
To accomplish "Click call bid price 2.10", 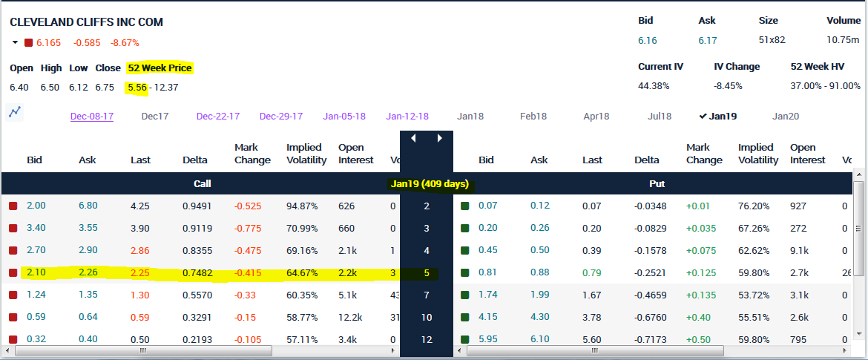I will (x=36, y=272).
